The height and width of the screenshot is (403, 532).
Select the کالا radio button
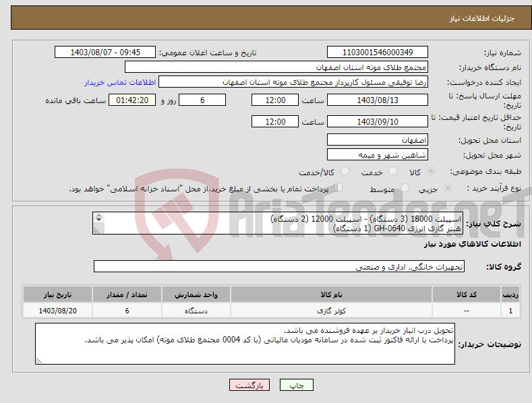point(431,171)
